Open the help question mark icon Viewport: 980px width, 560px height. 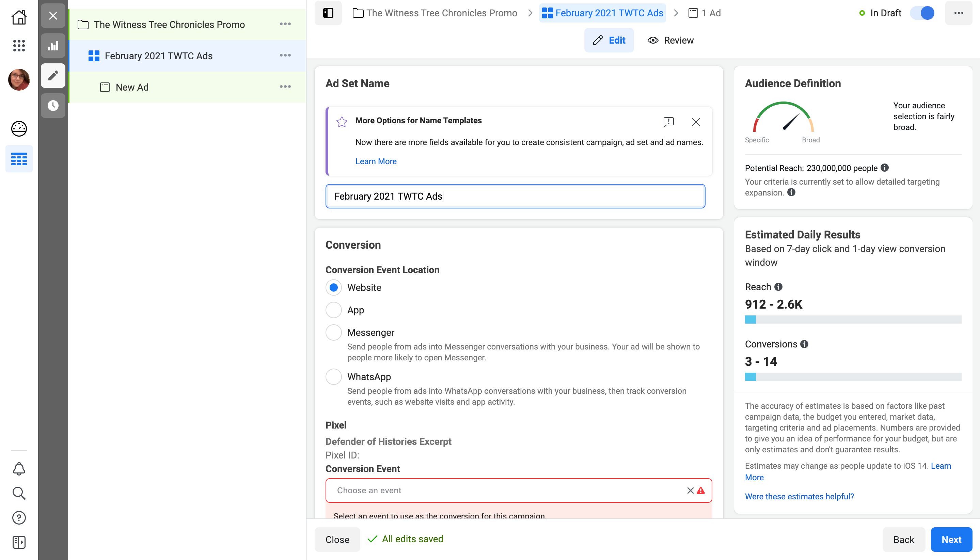19,518
